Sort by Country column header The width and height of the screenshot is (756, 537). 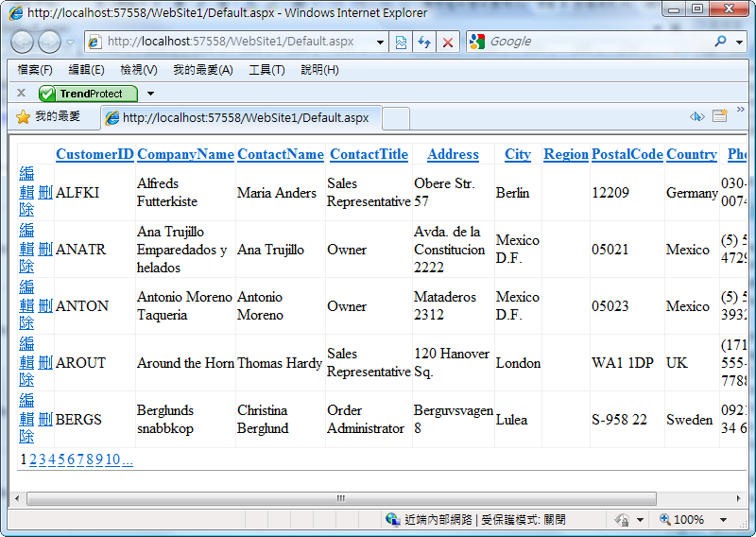point(692,154)
